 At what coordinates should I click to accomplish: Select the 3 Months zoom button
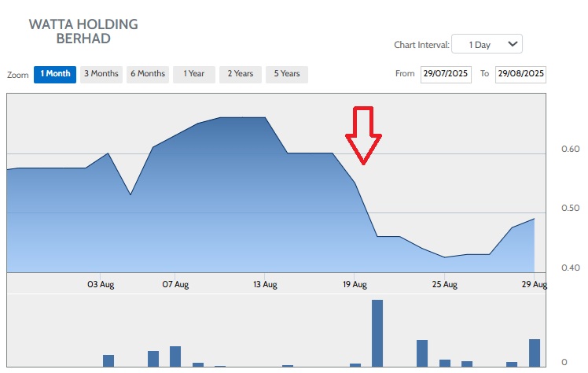(101, 74)
